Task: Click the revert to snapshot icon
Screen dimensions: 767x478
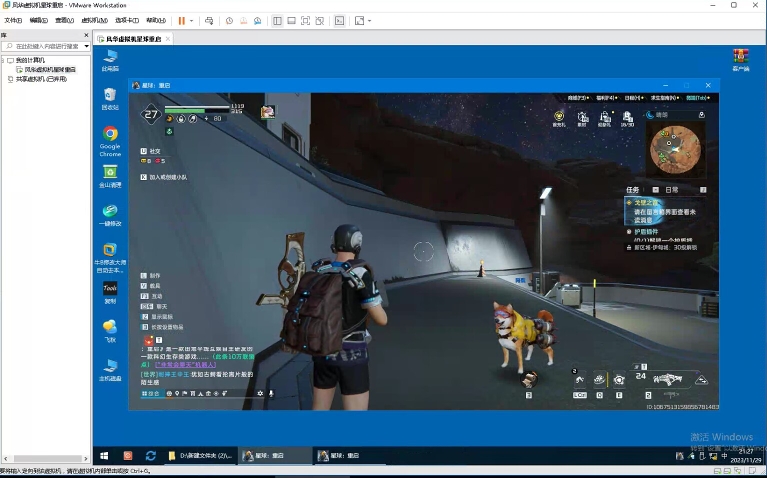Action: pyautogui.click(x=243, y=21)
